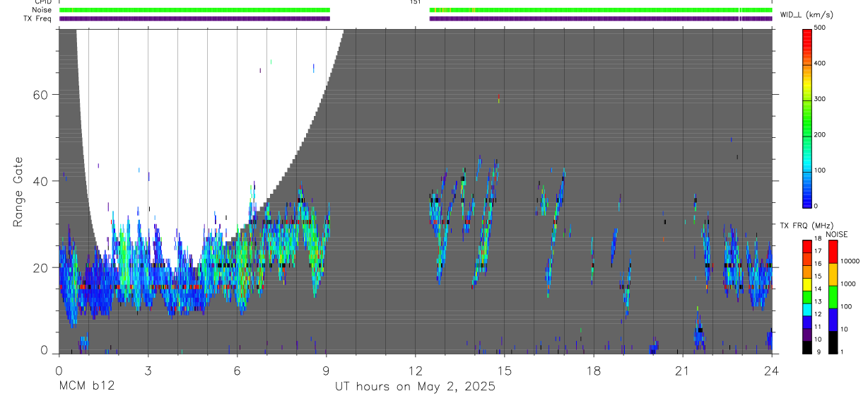Click the x-axis hour label 21

click(x=683, y=371)
